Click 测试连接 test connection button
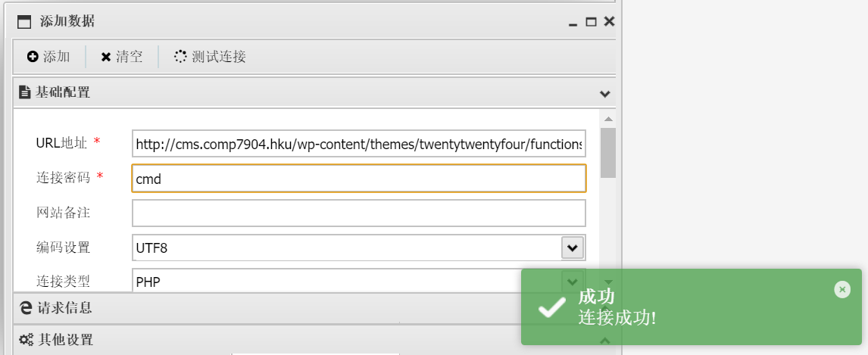This screenshot has height=355, width=868. (210, 57)
